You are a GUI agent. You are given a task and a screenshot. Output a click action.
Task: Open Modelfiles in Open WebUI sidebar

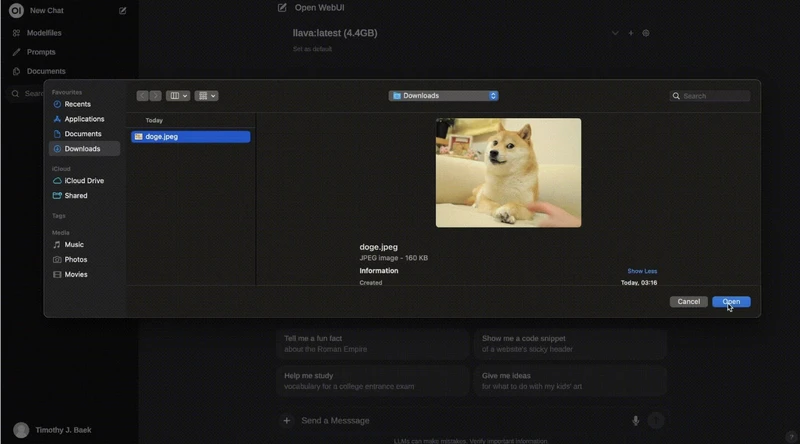click(x=44, y=33)
